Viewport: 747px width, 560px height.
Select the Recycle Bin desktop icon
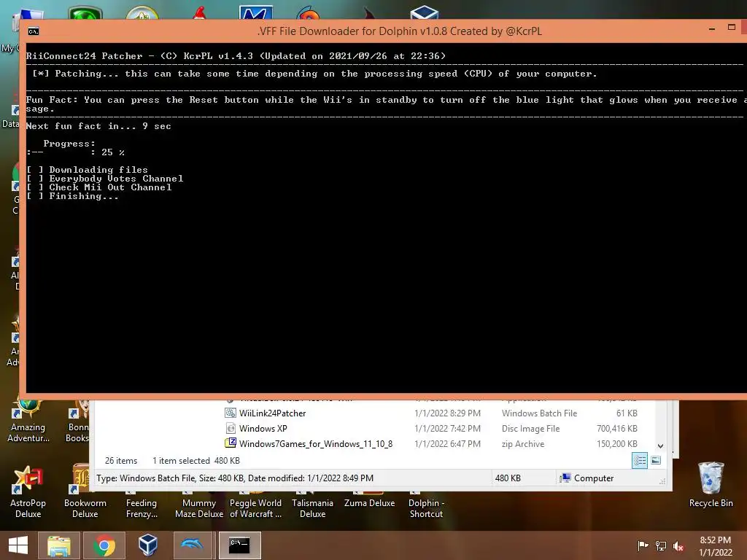711,485
